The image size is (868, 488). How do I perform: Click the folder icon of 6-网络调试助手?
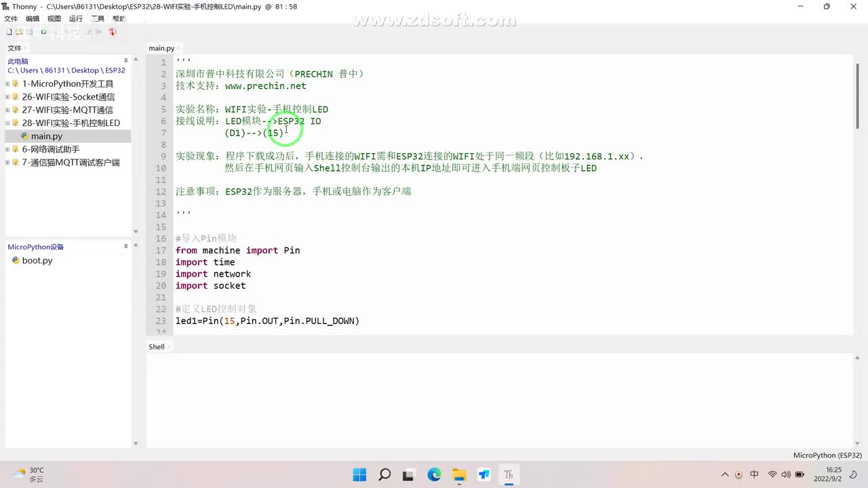click(x=16, y=149)
